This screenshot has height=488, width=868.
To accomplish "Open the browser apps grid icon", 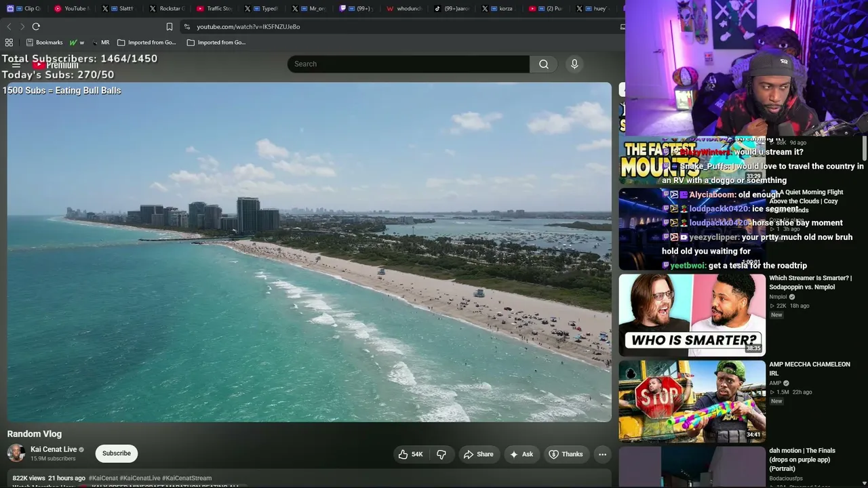I will (9, 42).
